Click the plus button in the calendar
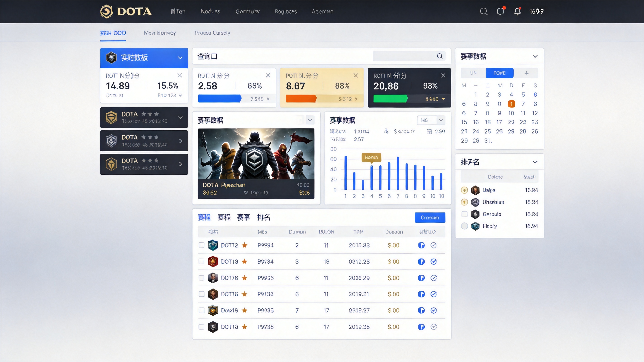The width and height of the screenshot is (644, 362). click(526, 73)
